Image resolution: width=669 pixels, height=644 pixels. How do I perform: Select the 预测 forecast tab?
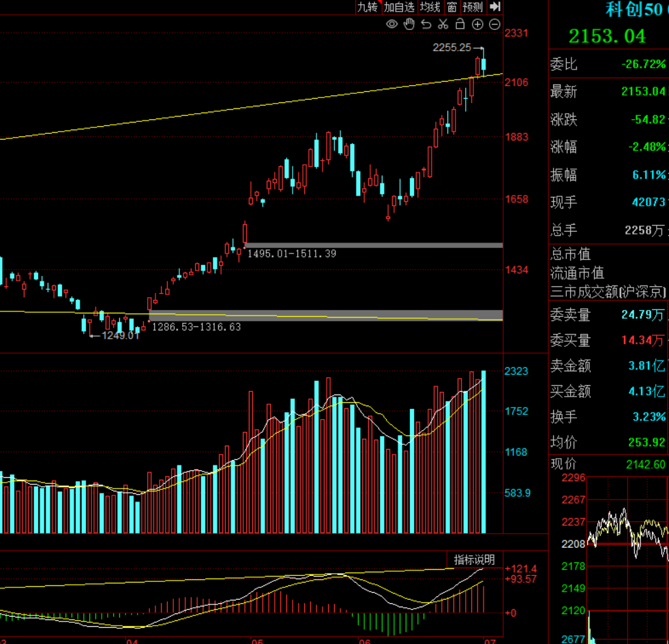tap(473, 7)
